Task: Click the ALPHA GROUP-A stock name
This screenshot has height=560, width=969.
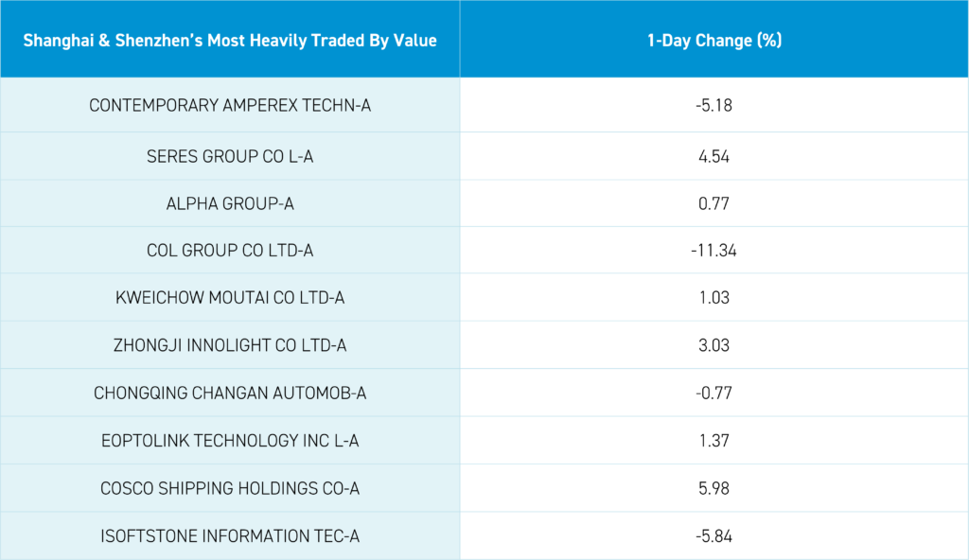Action: pos(230,203)
